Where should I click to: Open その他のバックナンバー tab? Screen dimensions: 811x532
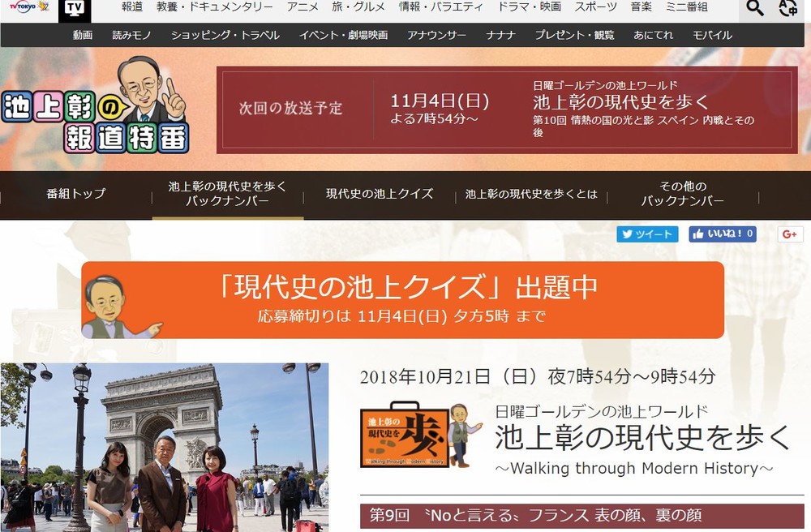click(x=682, y=194)
